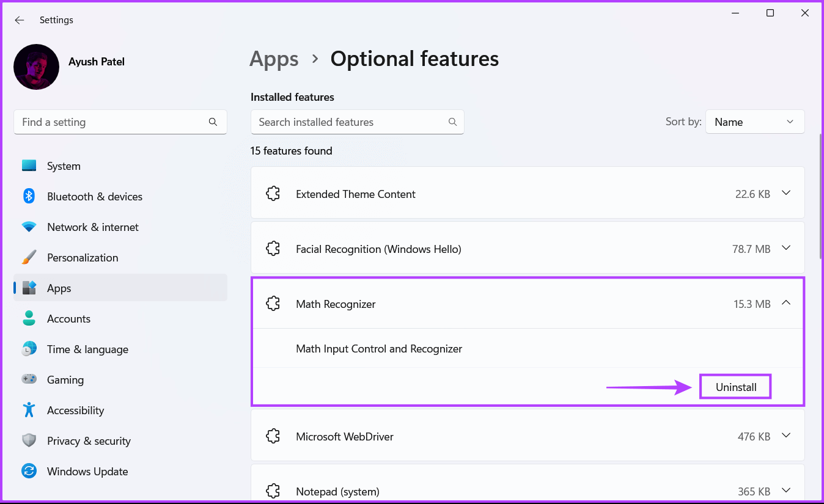Click puzzle icon for Notepad (system)

273,491
